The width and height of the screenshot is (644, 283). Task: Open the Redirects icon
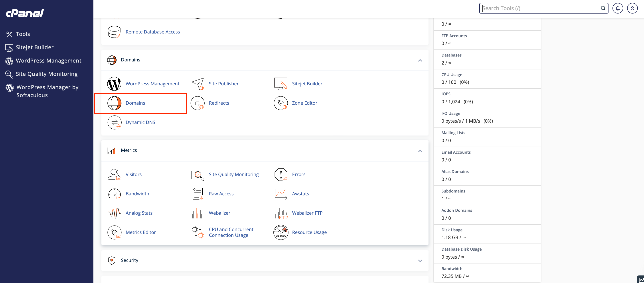(198, 103)
